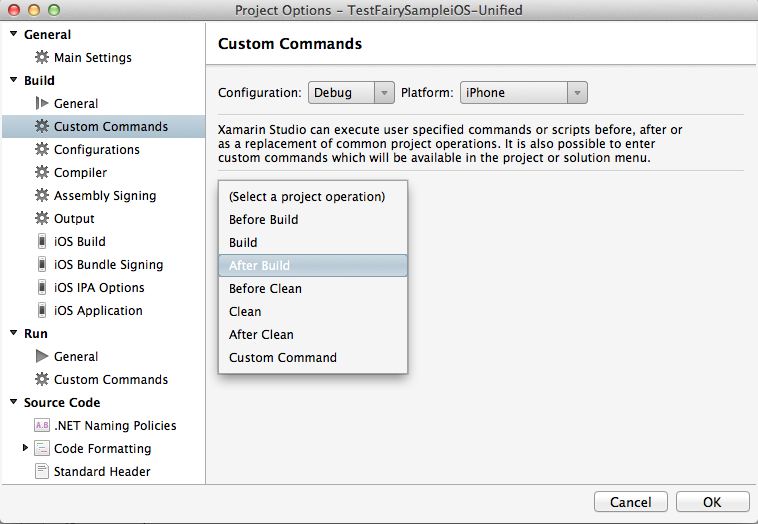This screenshot has width=758, height=524.
Task: Click the gear icon next to Assembly Signing
Action: point(42,196)
